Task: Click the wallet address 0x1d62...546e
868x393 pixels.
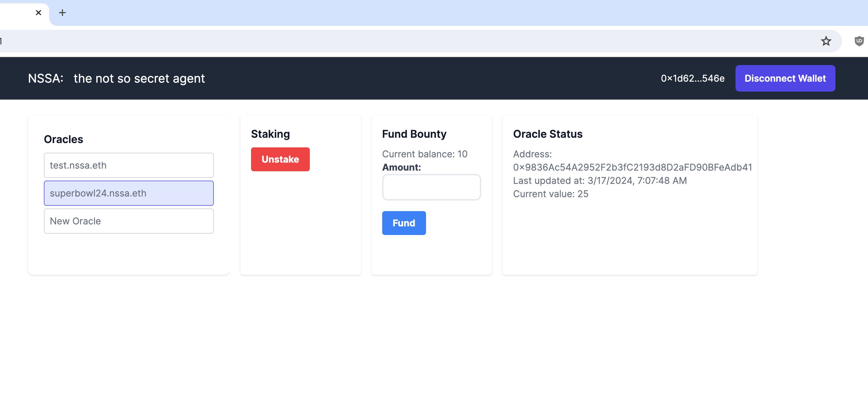Action: pyautogui.click(x=692, y=78)
